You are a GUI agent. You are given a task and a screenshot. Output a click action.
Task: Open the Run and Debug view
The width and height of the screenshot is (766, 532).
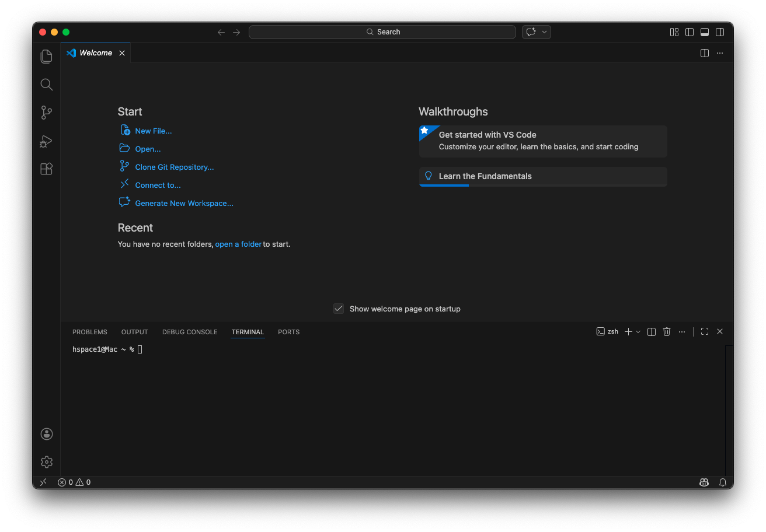point(47,141)
